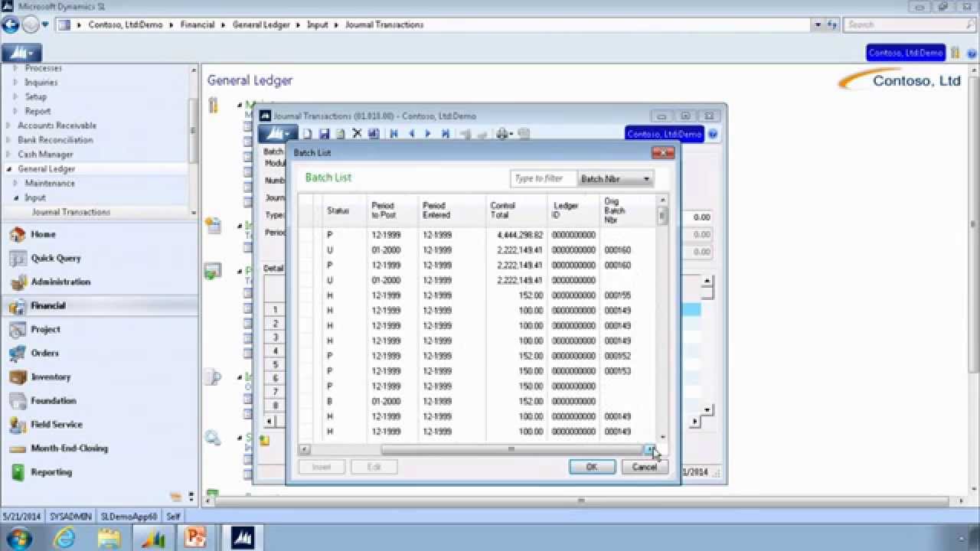Viewport: 980px width, 551px height.
Task: Expand Bank Reconciliation tree node
Action: click(x=8, y=140)
